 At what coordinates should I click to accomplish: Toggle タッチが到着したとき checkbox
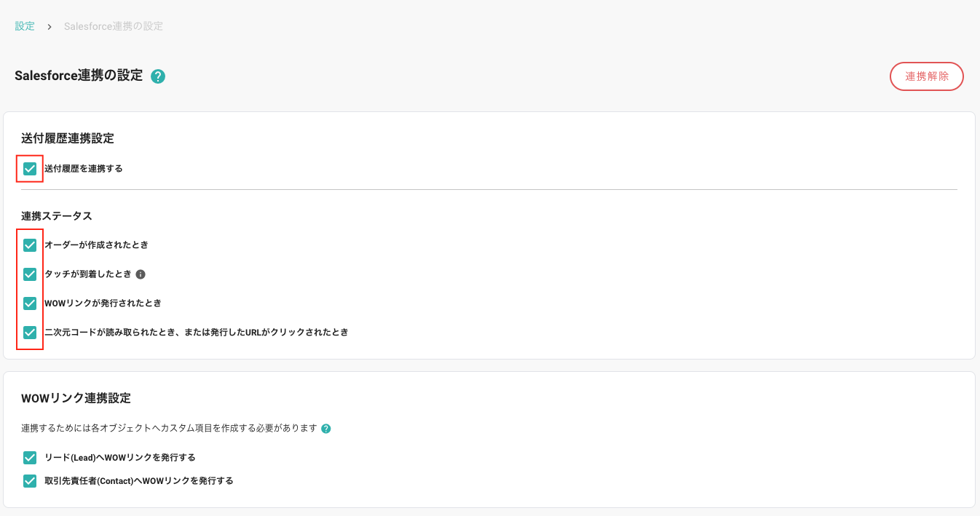click(x=30, y=274)
